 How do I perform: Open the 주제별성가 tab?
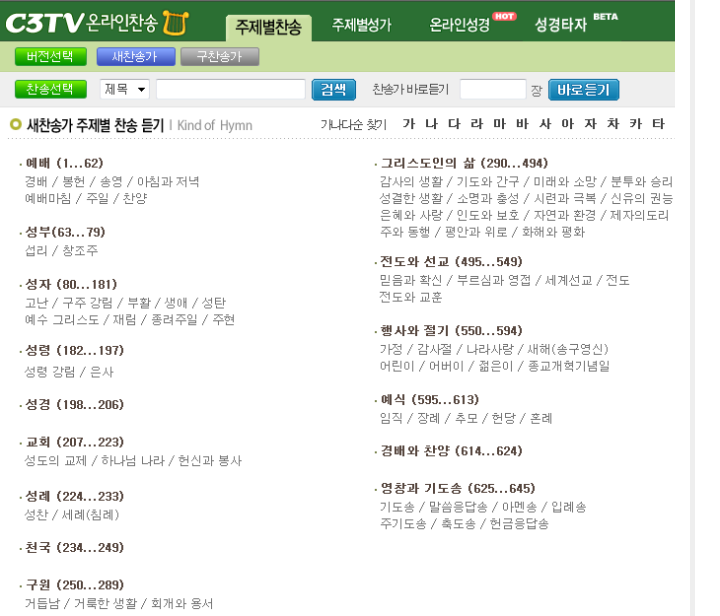(362, 25)
